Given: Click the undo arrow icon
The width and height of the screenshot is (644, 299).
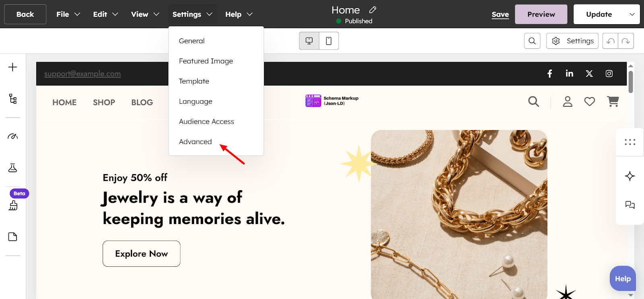Looking at the screenshot, I should pyautogui.click(x=610, y=41).
